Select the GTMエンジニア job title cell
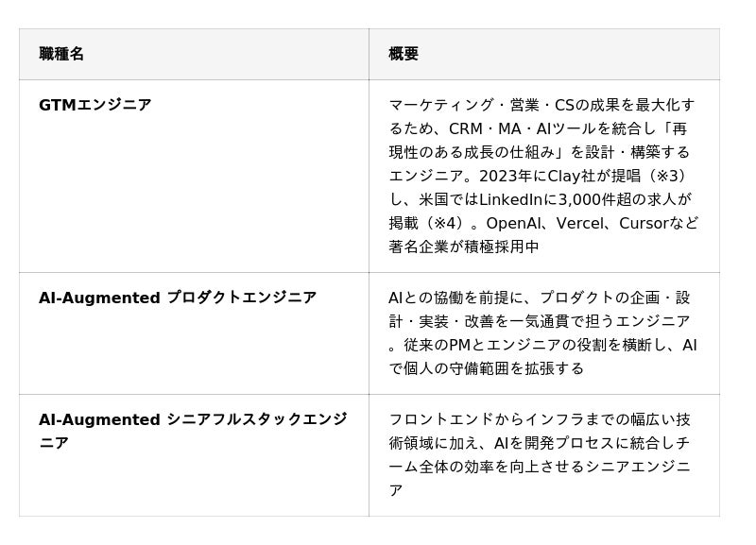756x545 pixels. click(94, 105)
